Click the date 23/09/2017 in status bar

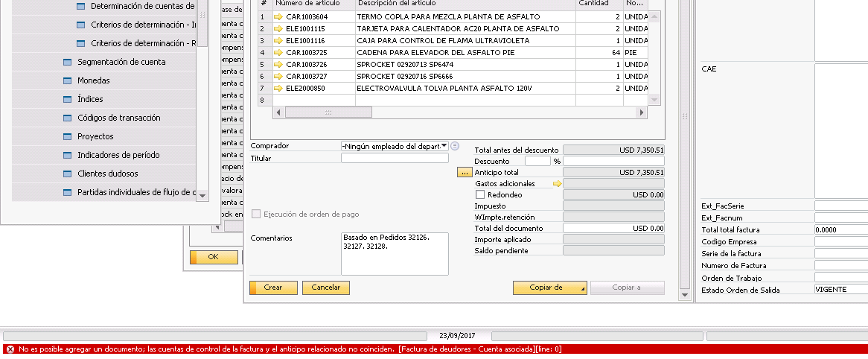(x=457, y=336)
